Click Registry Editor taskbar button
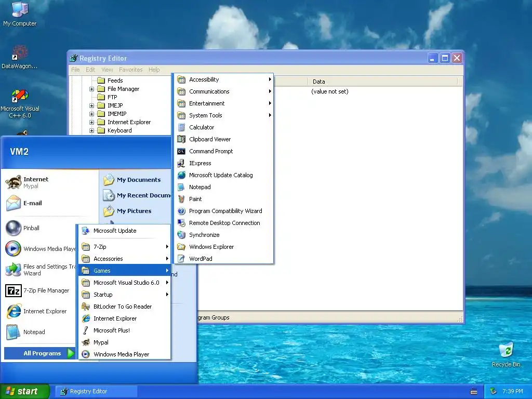 click(96, 391)
